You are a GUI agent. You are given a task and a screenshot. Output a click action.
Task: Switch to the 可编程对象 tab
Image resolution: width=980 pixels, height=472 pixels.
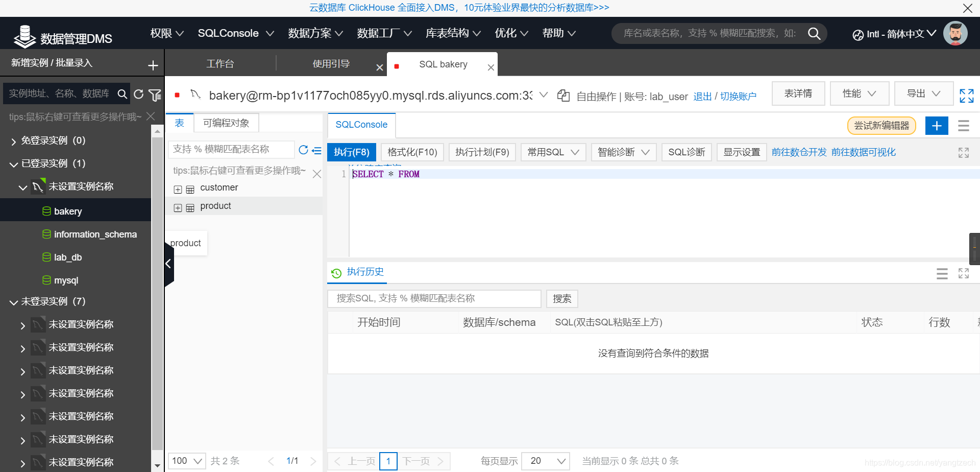tap(226, 123)
